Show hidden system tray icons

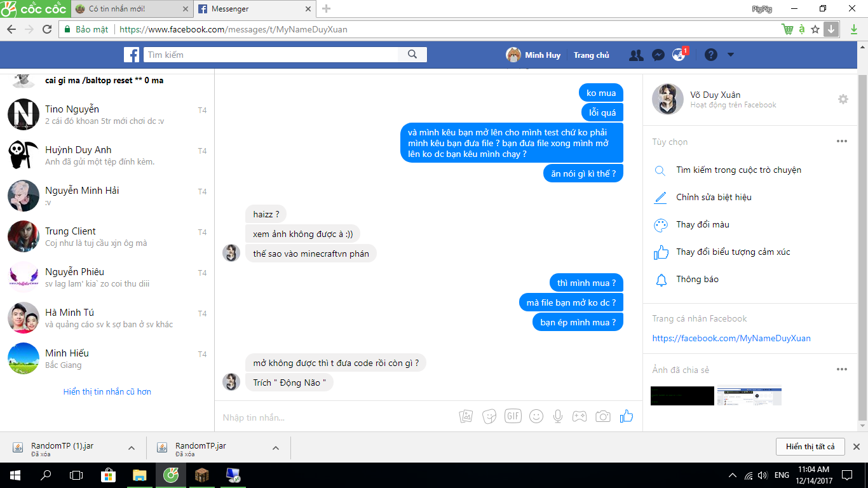733,475
